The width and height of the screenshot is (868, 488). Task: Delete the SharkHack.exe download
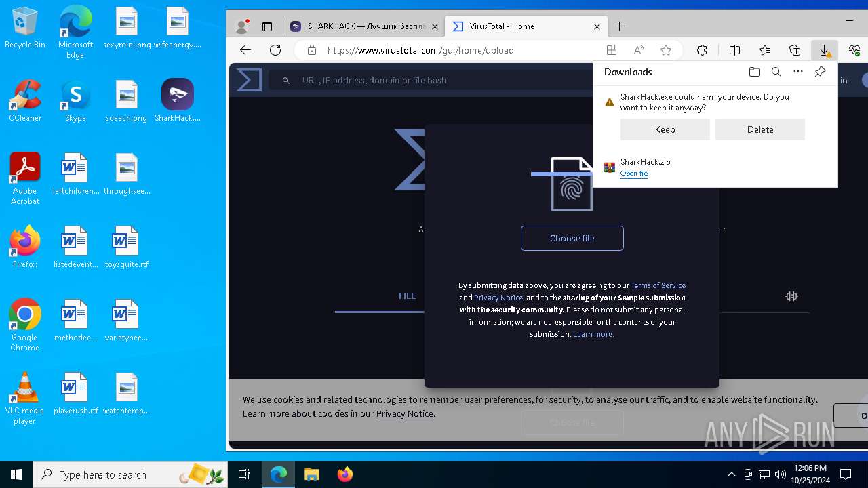click(760, 129)
